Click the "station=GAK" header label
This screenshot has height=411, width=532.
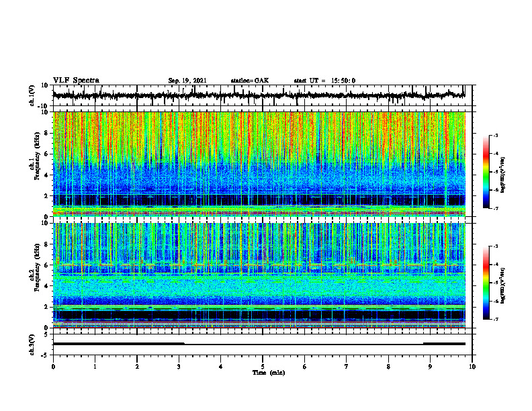[x=250, y=81]
